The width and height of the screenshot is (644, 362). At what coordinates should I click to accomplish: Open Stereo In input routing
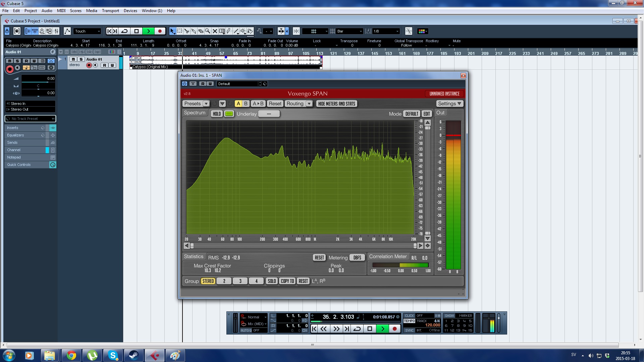coord(30,104)
